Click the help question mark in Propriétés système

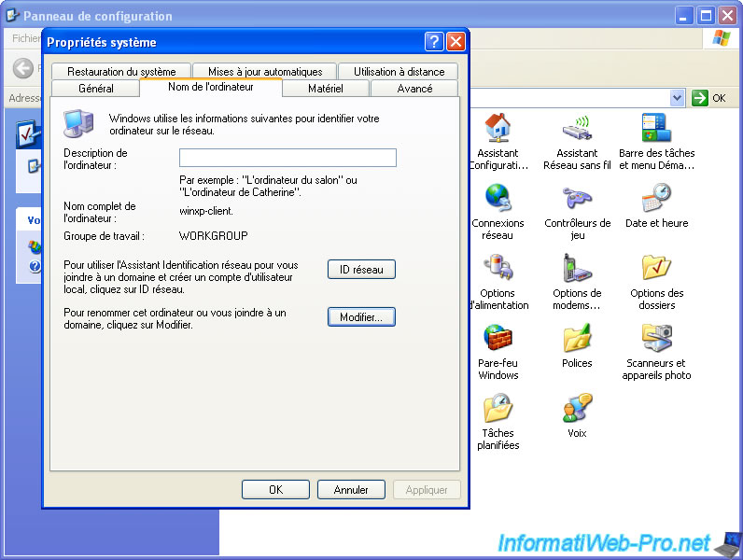click(434, 42)
